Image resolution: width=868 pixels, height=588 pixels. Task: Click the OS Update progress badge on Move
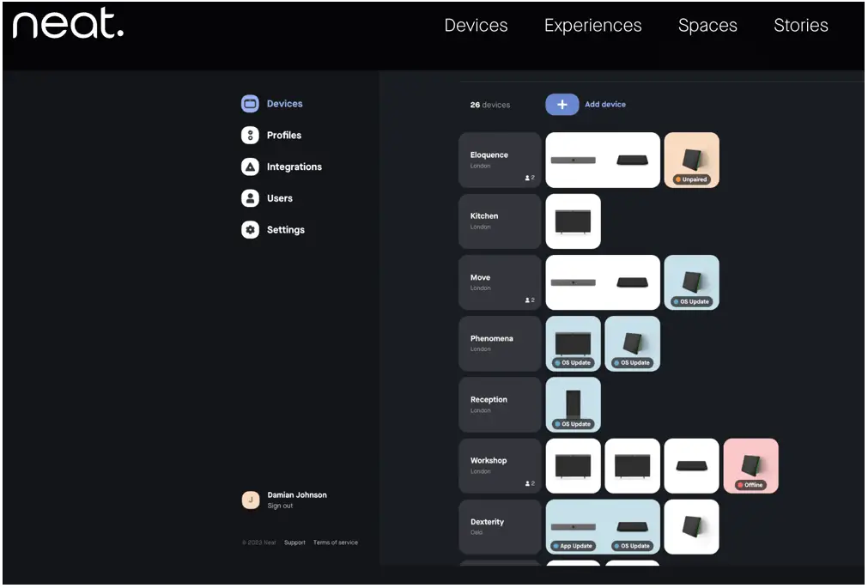[692, 302]
